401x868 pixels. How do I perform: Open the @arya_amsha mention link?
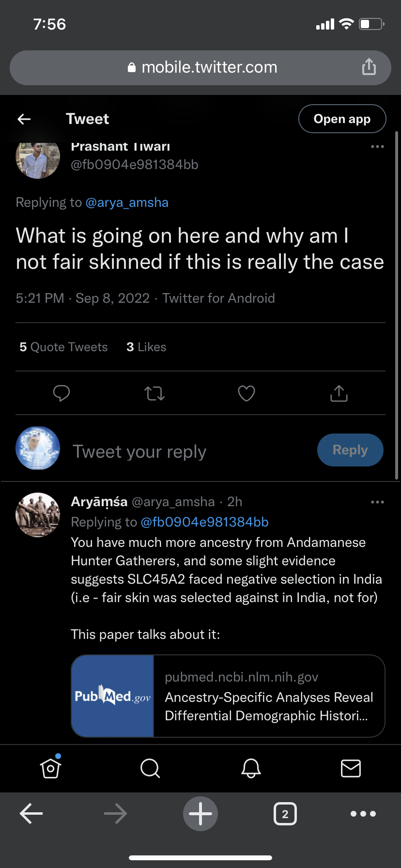[x=127, y=202]
